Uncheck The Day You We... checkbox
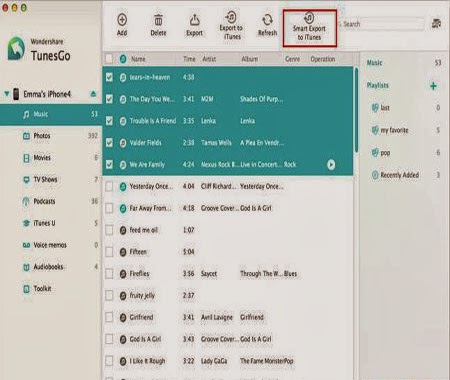 point(109,99)
